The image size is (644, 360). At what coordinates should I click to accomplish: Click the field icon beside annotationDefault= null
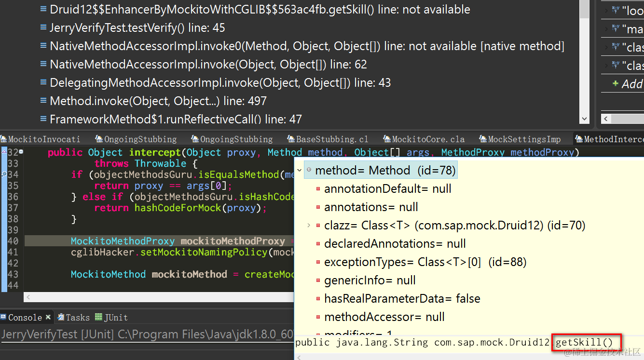(318, 189)
